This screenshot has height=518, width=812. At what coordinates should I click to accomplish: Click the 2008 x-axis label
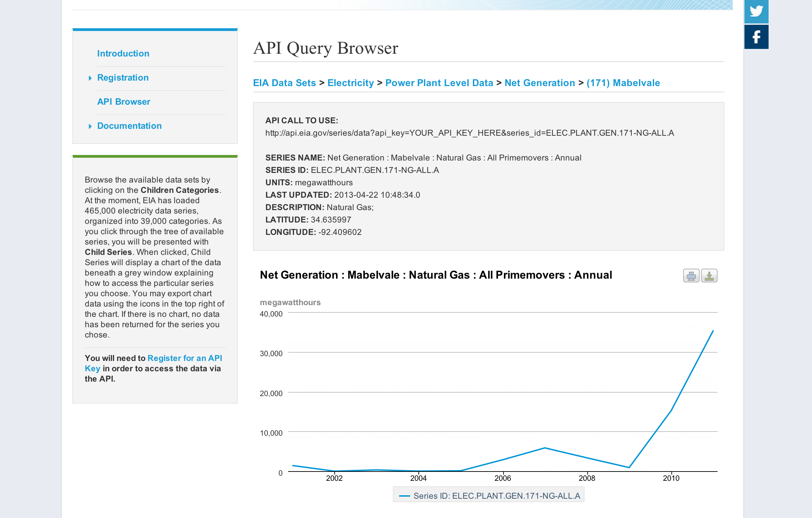(x=587, y=478)
